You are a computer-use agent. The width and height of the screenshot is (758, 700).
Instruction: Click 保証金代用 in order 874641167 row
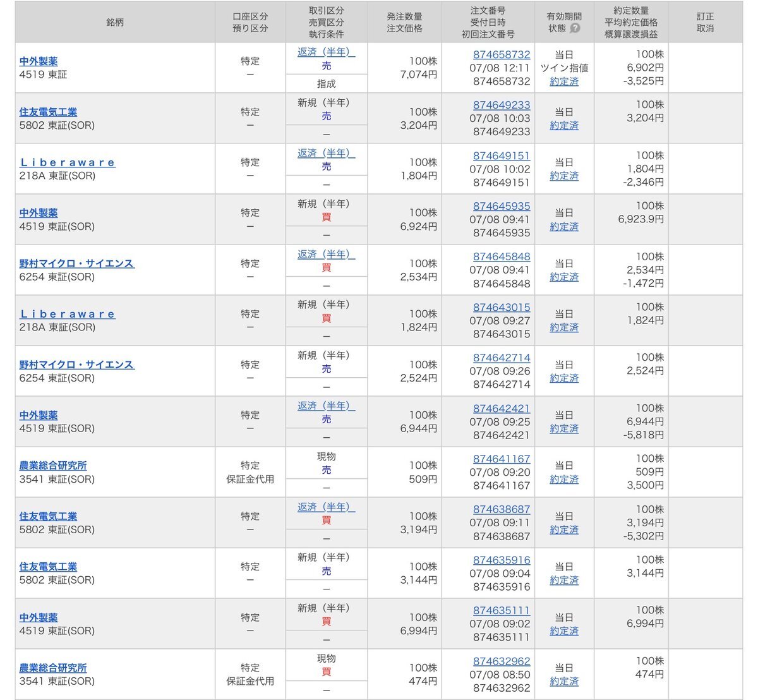click(x=250, y=479)
